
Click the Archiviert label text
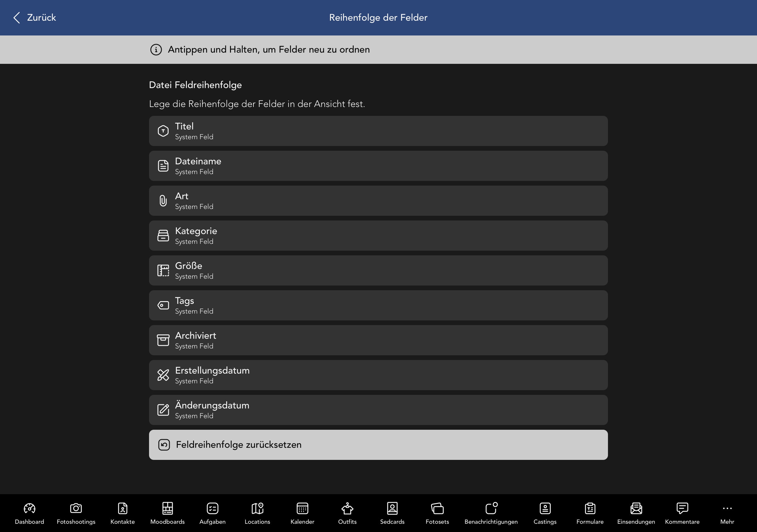(195, 335)
